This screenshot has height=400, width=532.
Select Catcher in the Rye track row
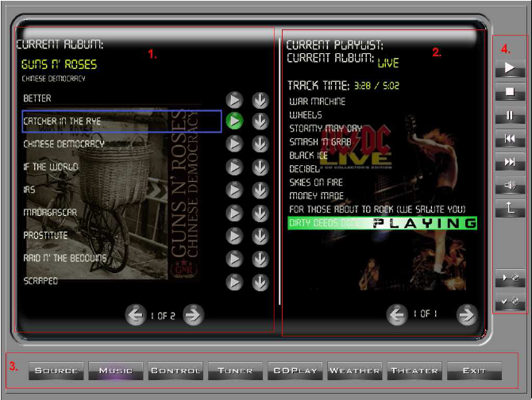tap(121, 121)
